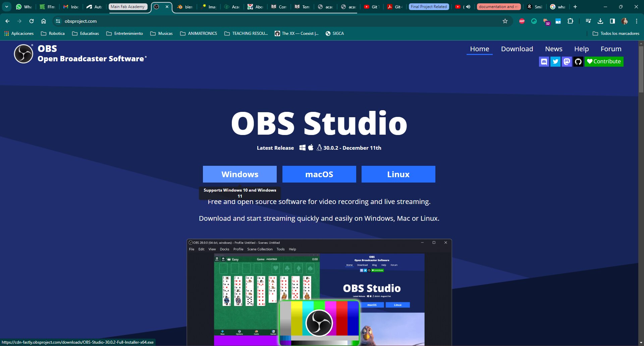Toggle the browser side panel

pos(612,21)
